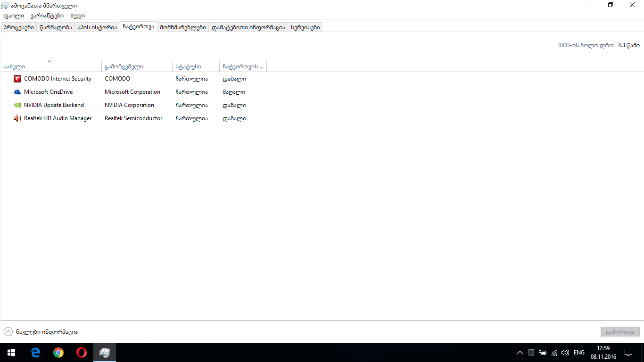
Task: Click the COMODO Internet Security red icon
Action: click(x=17, y=79)
